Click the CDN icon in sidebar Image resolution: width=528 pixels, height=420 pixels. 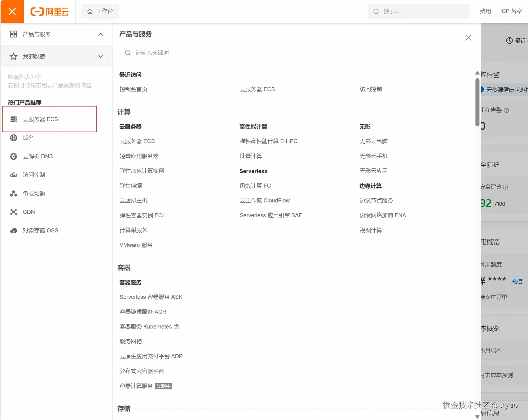[14, 212]
